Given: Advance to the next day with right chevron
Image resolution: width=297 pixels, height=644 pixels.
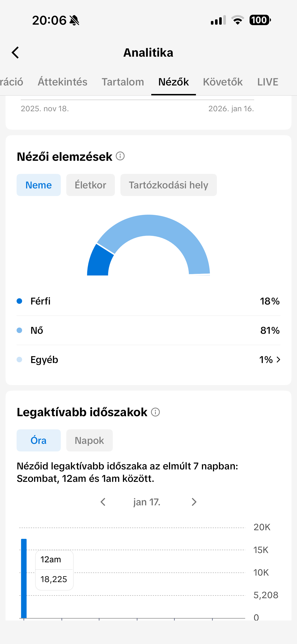Looking at the screenshot, I should click(x=194, y=502).
